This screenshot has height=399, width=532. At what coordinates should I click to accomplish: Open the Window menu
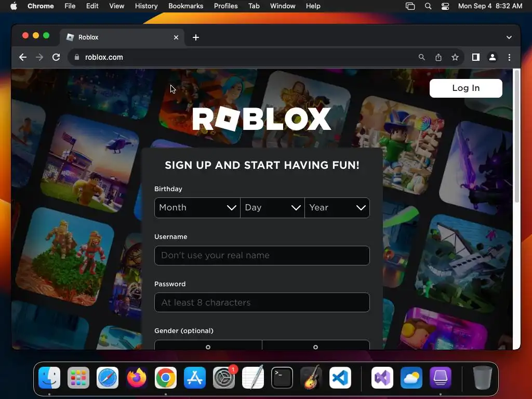pyautogui.click(x=283, y=6)
